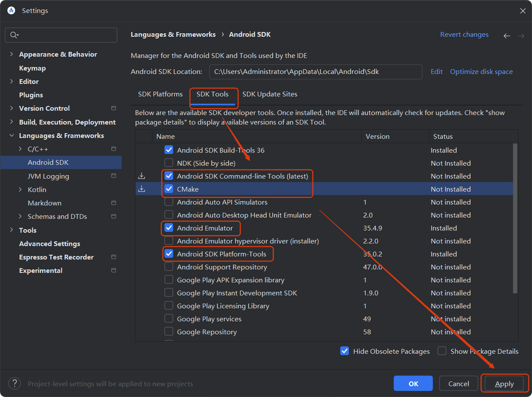Click project-level icon next to Markdown
Viewport: 532px width, 397px height.
pyautogui.click(x=114, y=203)
